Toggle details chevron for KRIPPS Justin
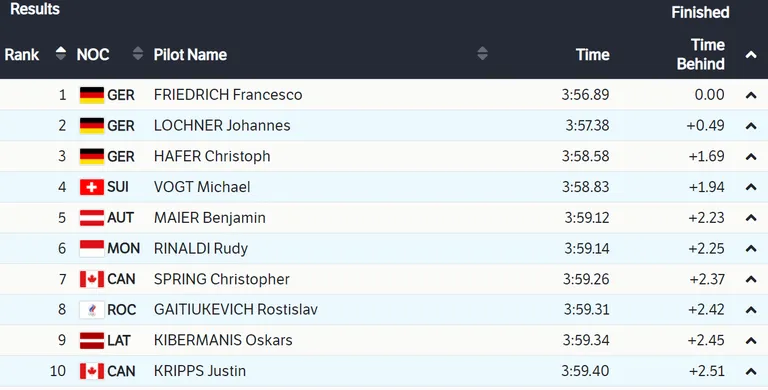Viewport: 768px width, 390px height. coord(751,371)
